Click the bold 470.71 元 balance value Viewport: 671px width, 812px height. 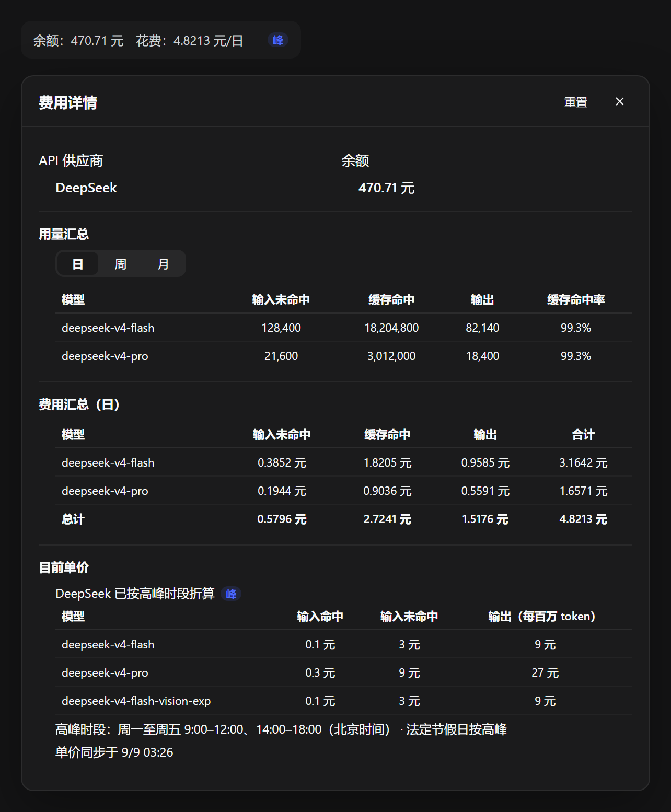pos(387,188)
